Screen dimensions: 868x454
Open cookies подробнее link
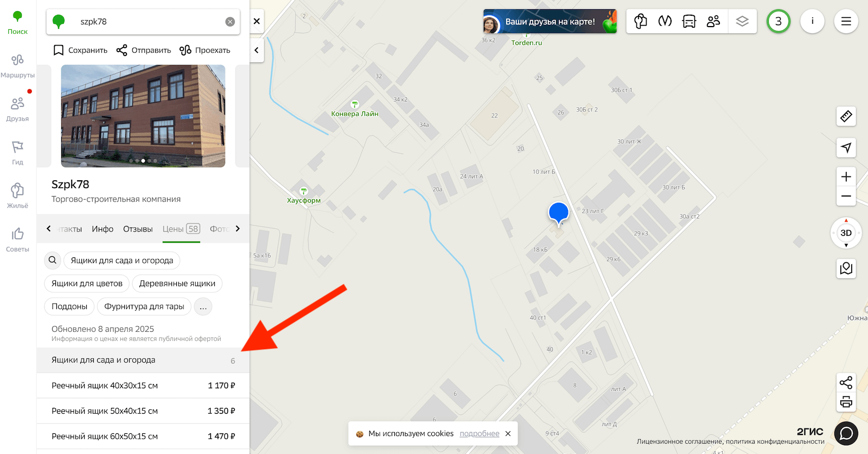pyautogui.click(x=480, y=433)
